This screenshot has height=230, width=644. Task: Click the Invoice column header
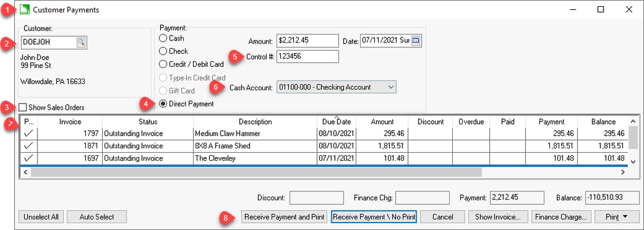tap(70, 122)
